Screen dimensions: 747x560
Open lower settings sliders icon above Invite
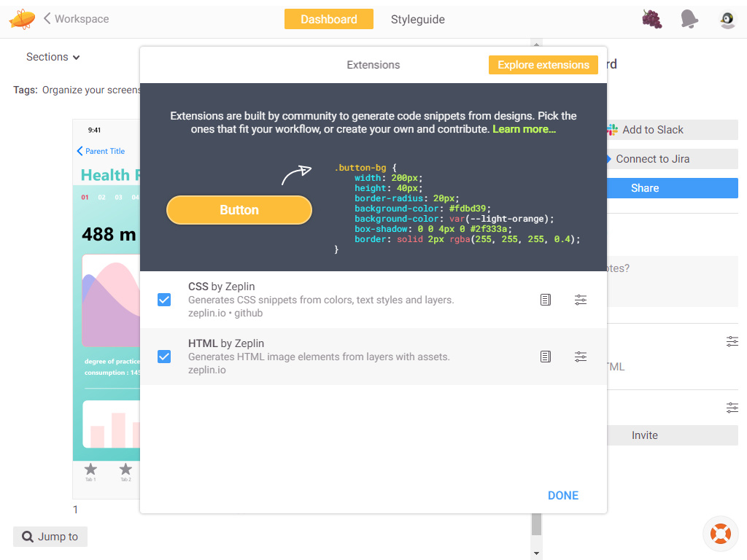[x=732, y=408]
